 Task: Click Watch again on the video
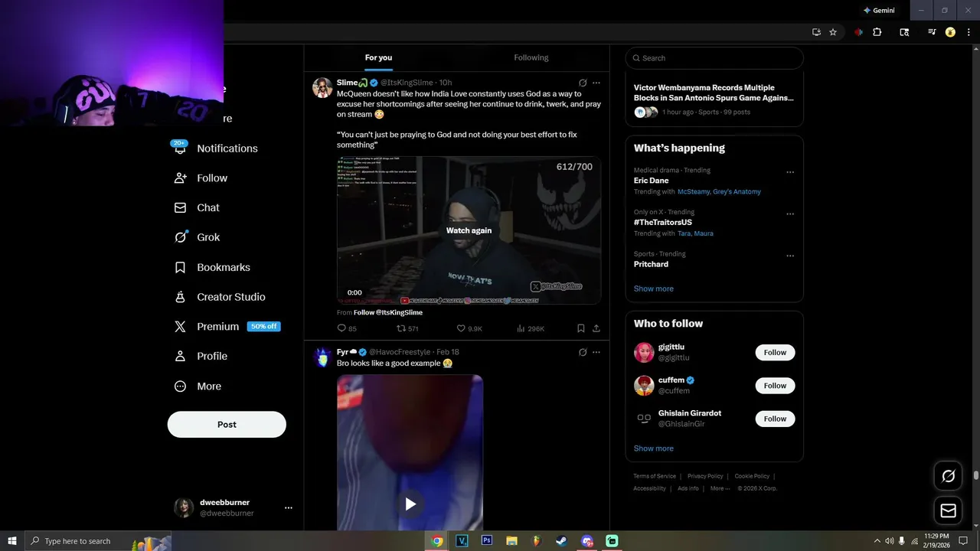(469, 230)
